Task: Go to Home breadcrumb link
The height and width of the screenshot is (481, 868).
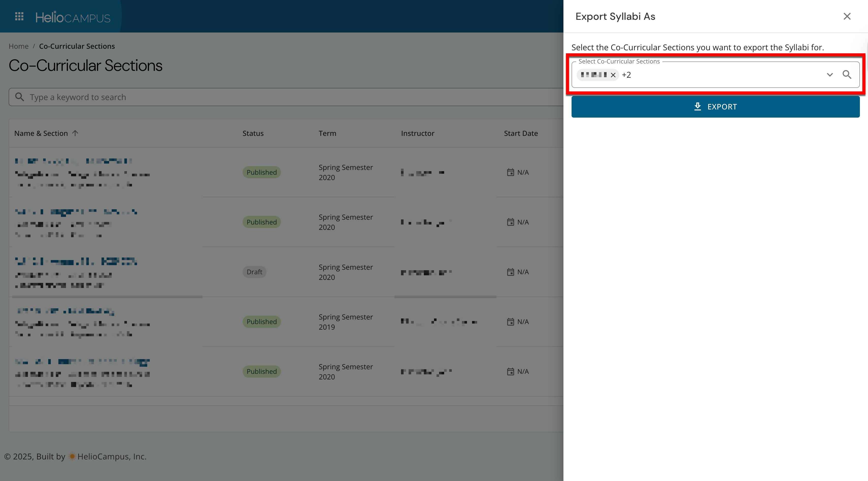Action: pyautogui.click(x=19, y=46)
